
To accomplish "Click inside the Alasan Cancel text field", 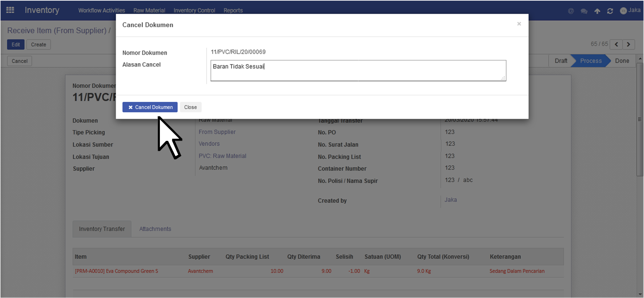I will (x=358, y=70).
